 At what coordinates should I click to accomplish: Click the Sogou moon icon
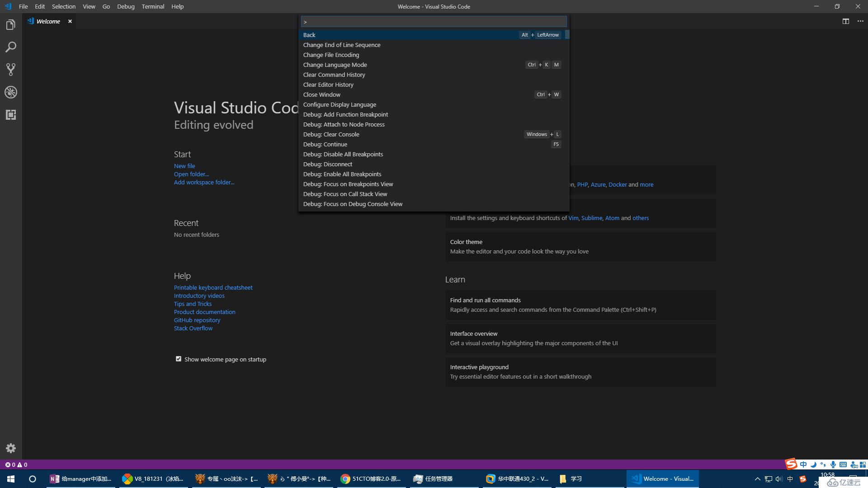point(813,465)
